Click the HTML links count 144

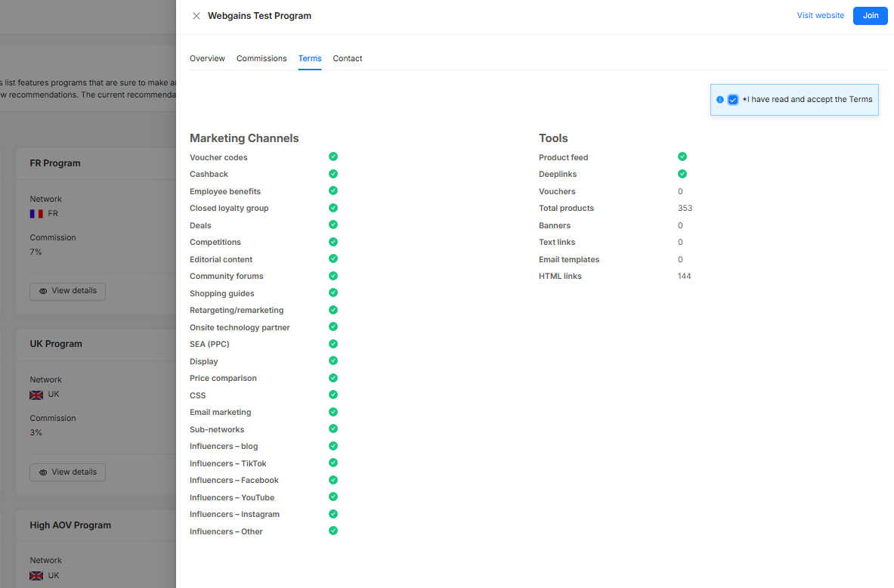pos(685,277)
